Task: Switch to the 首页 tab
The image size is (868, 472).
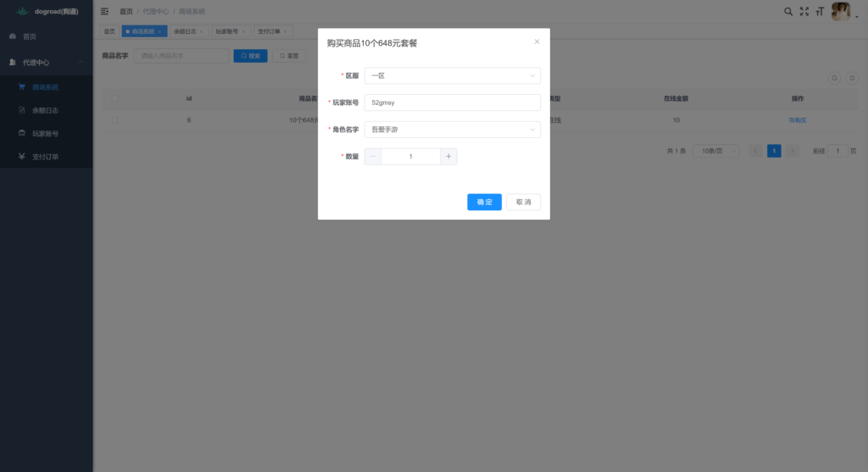Action: [110, 31]
